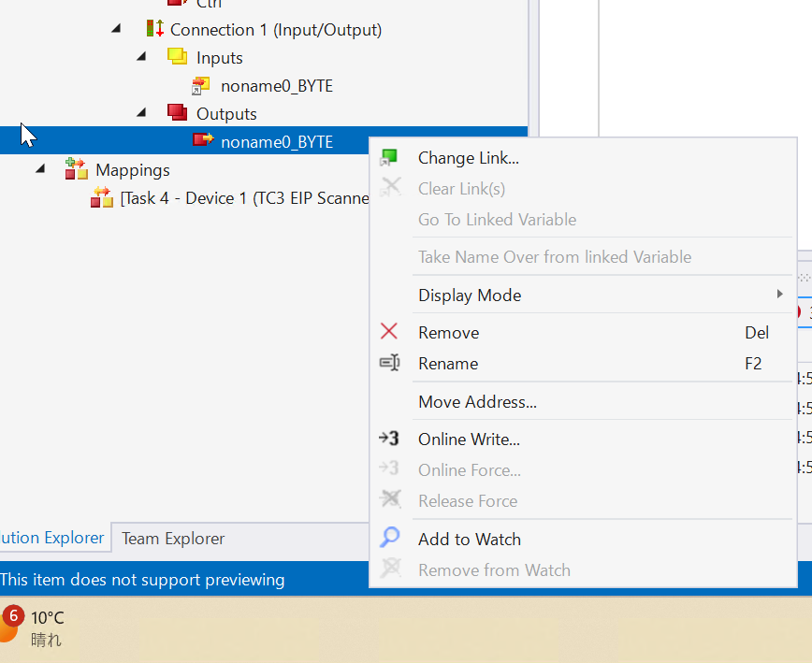Open the weather widget showing 10°C
812x663 pixels.
click(x=37, y=627)
